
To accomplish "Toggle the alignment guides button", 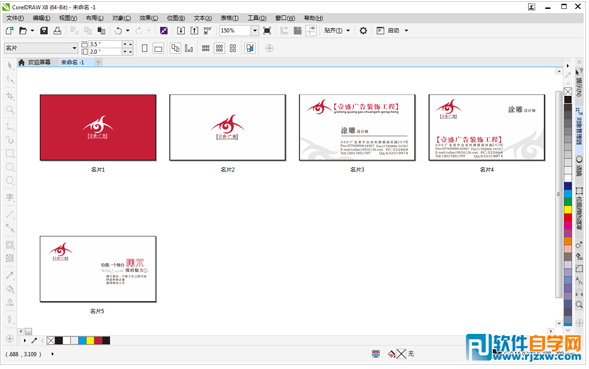I will tap(311, 31).
